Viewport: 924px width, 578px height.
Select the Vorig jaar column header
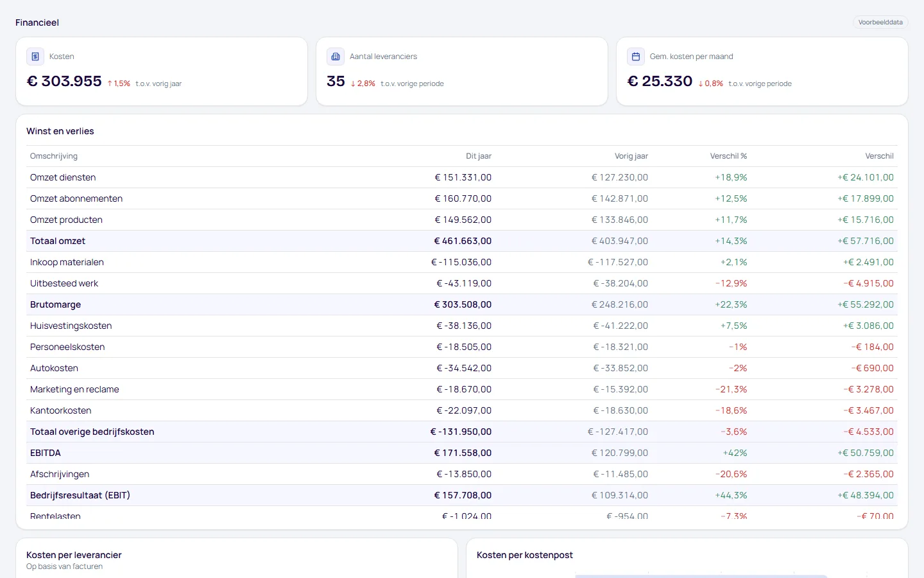click(x=631, y=156)
